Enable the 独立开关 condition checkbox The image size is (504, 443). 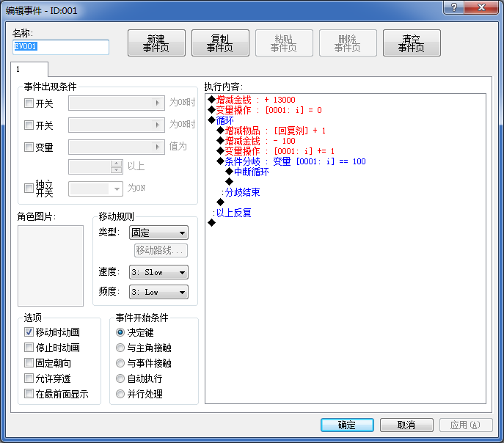(x=29, y=188)
